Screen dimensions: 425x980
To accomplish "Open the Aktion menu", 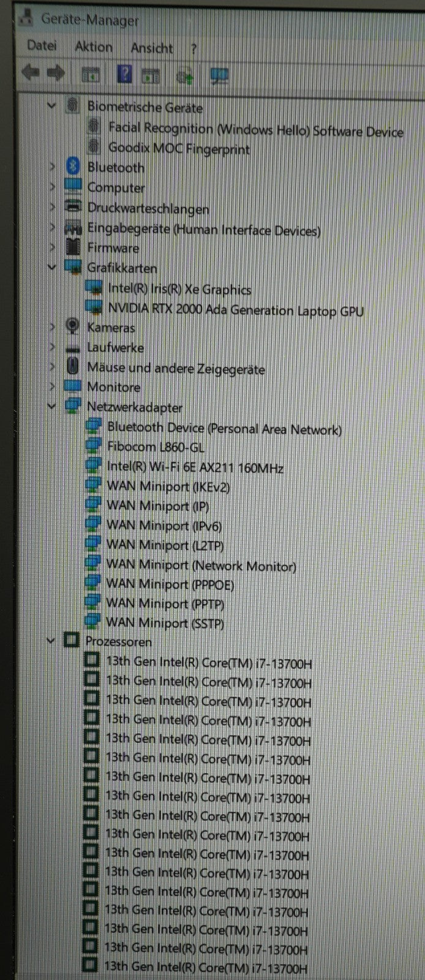I will click(x=93, y=47).
